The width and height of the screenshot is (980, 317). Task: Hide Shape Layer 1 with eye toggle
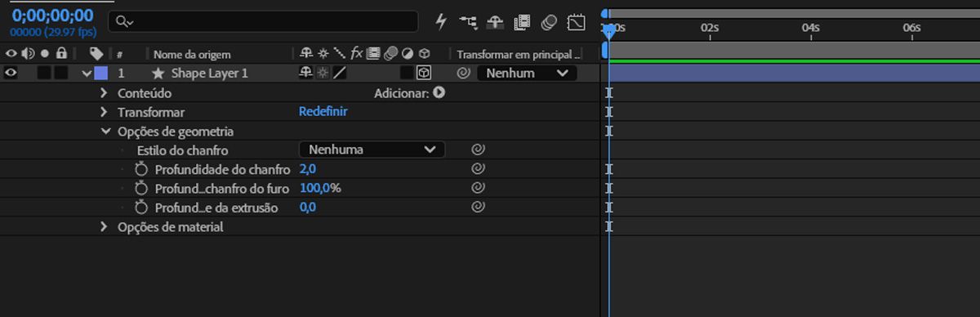point(11,73)
